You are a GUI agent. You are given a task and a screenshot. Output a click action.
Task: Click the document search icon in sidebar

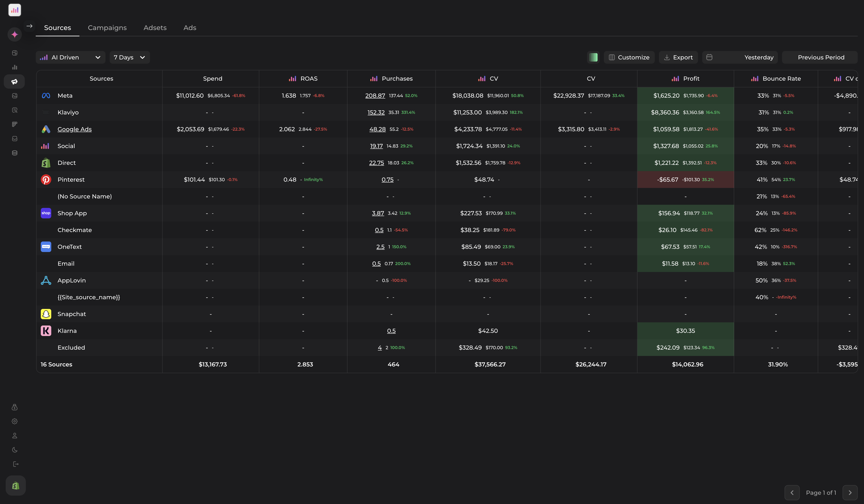click(x=14, y=110)
